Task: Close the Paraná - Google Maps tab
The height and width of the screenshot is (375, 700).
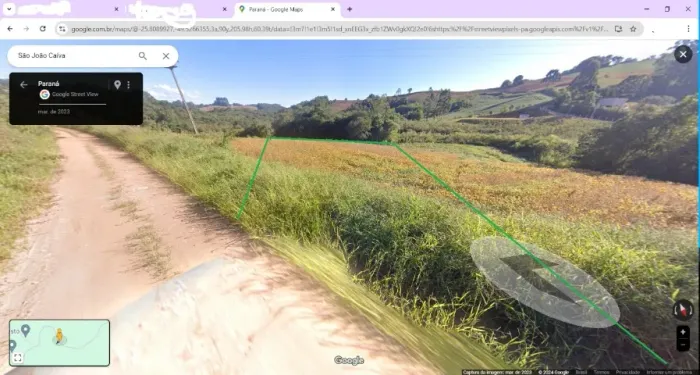Action: tap(333, 9)
